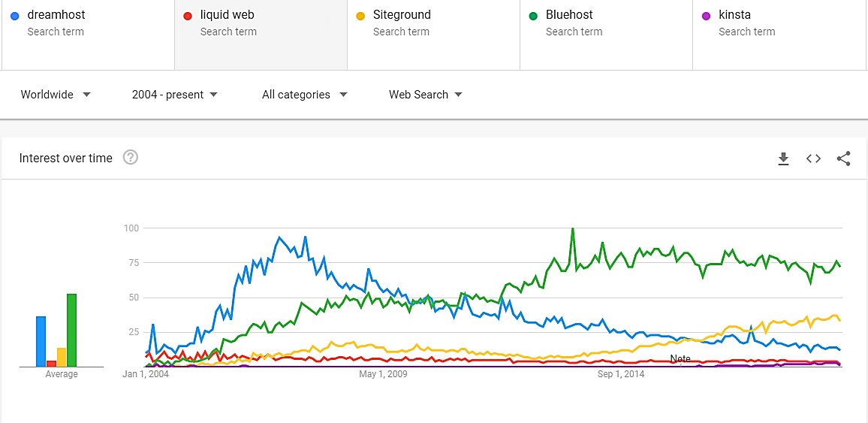This screenshot has height=423, width=868.
Task: Edit the Siteground search term
Action: coord(433,34)
